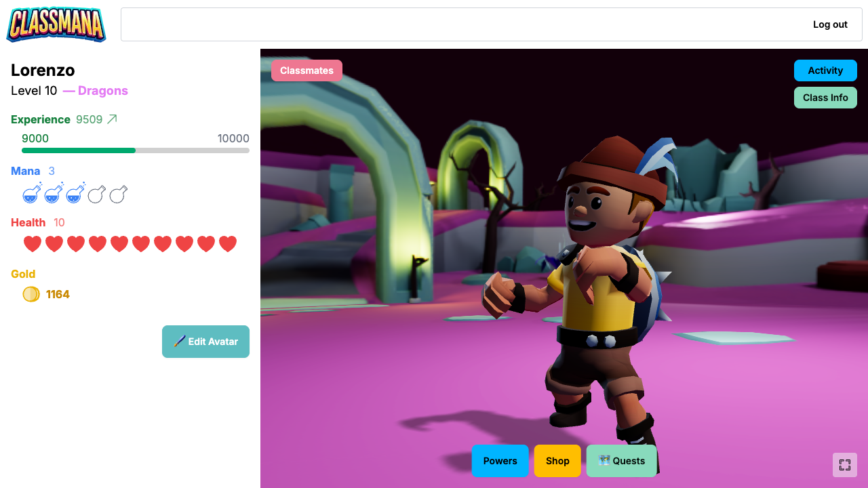Image resolution: width=868 pixels, height=488 pixels.
Task: Open the Classmates panel
Action: click(x=307, y=70)
